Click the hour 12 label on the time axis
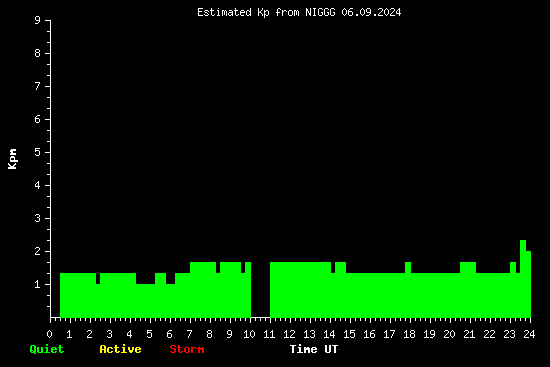Viewport: 550px width, 367px height. (289, 334)
